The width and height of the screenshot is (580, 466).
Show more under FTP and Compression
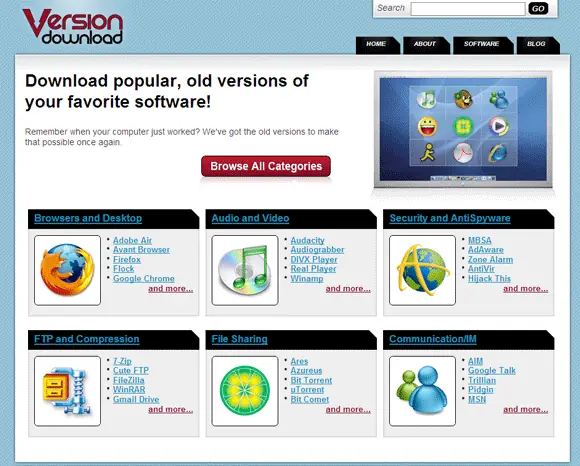pos(171,409)
